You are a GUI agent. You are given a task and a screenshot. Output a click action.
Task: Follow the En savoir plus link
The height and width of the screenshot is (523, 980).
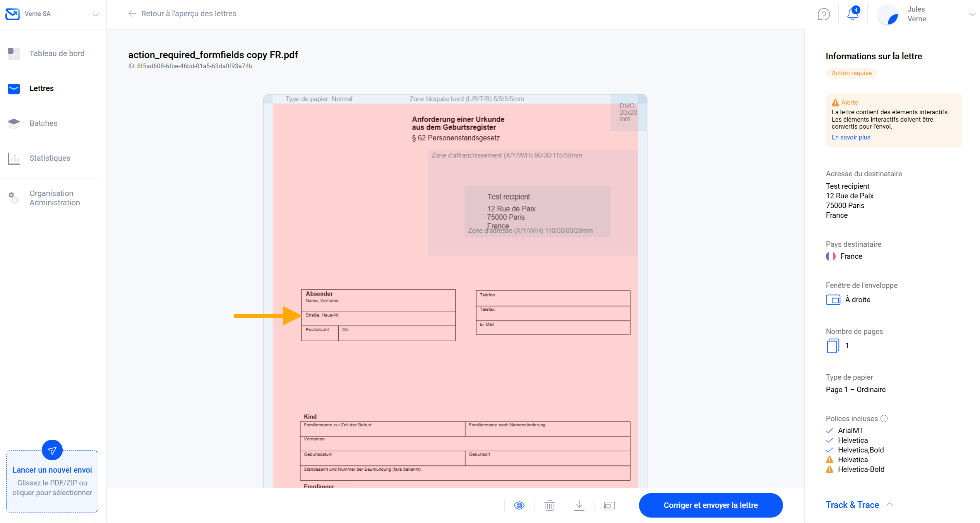coord(851,137)
